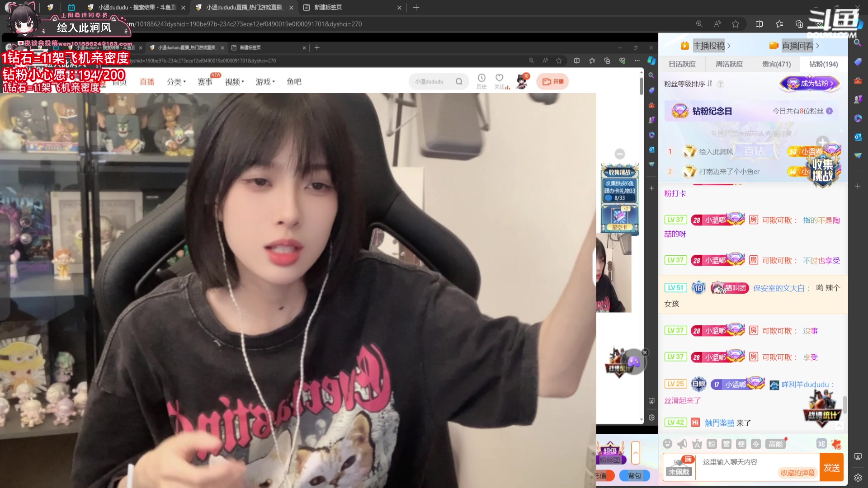Open the 背包 backpack button

tap(635, 475)
